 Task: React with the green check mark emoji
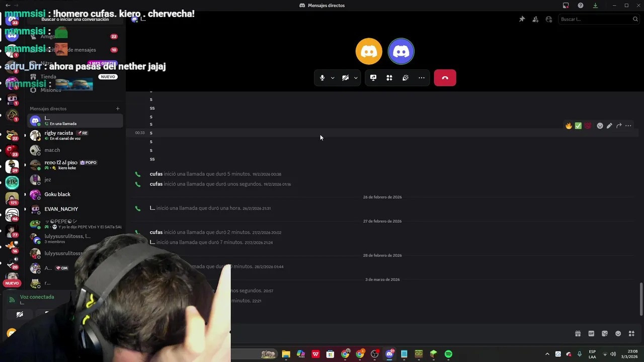[578, 126]
